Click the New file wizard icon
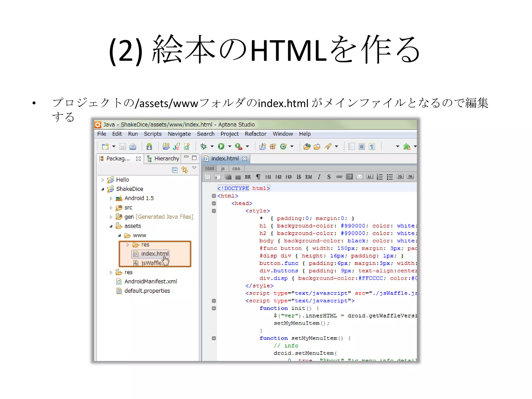The width and height of the screenshot is (532, 399). point(105,147)
